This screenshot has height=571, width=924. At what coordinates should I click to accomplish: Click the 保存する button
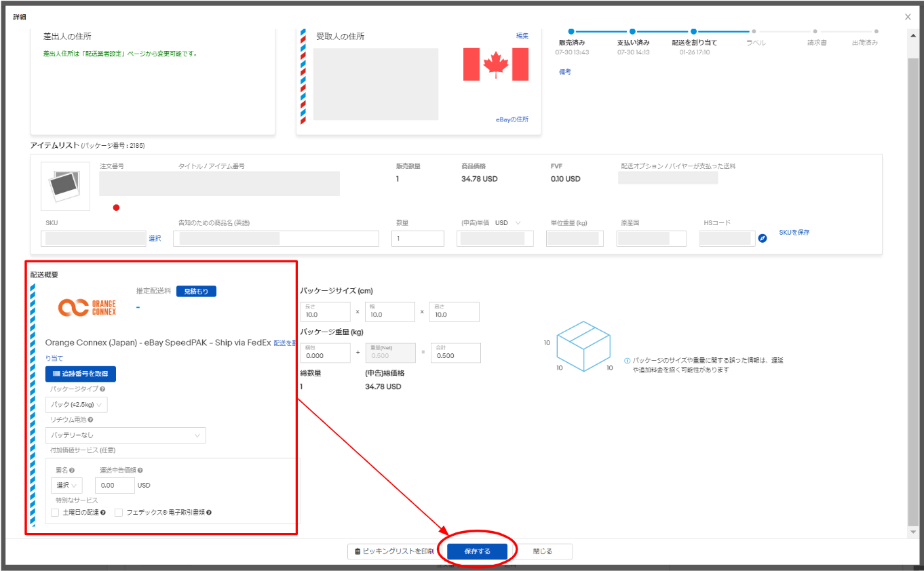[477, 551]
